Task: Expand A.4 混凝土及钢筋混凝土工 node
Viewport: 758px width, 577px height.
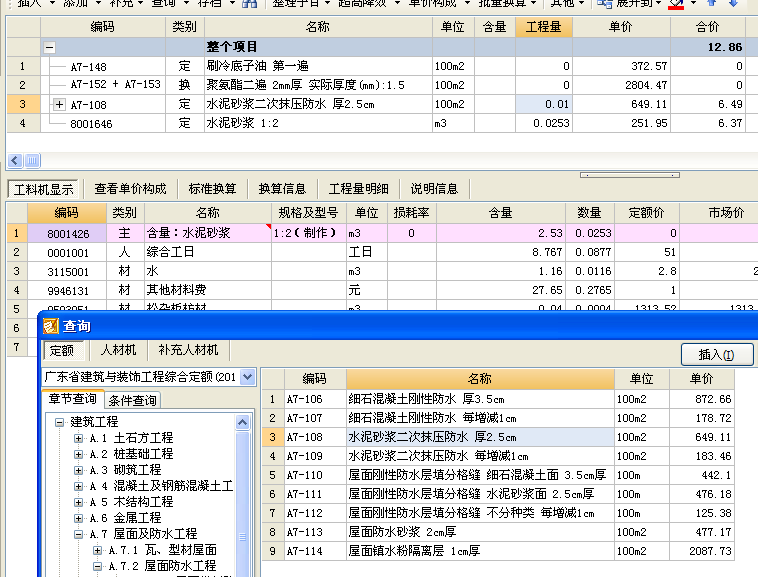Action: click(x=78, y=486)
